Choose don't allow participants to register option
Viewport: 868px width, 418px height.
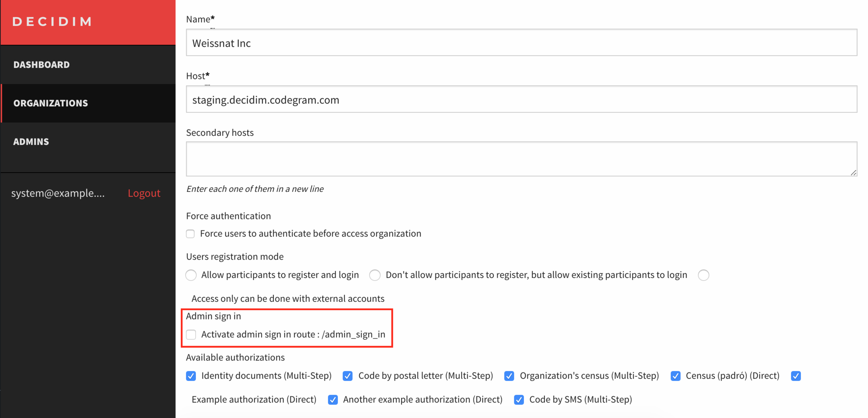(x=375, y=275)
